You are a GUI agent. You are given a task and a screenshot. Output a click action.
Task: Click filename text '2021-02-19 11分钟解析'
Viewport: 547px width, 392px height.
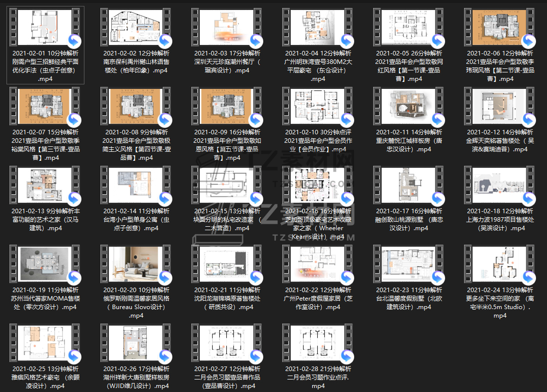point(45,290)
